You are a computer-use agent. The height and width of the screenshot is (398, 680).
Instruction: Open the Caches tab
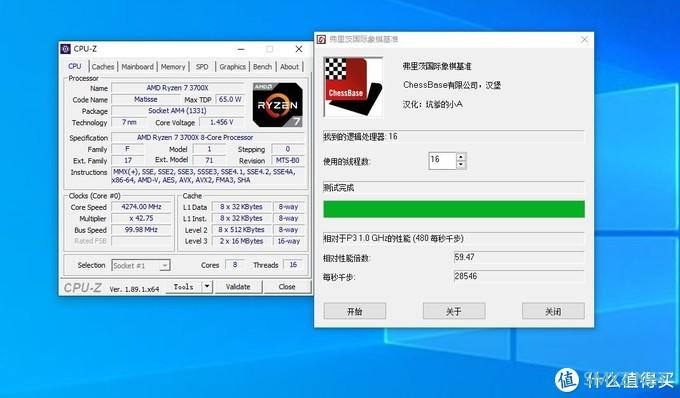103,67
